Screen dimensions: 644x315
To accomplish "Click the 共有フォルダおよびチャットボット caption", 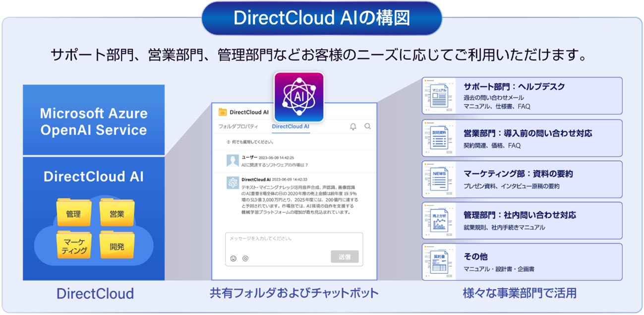I will pos(294,293).
